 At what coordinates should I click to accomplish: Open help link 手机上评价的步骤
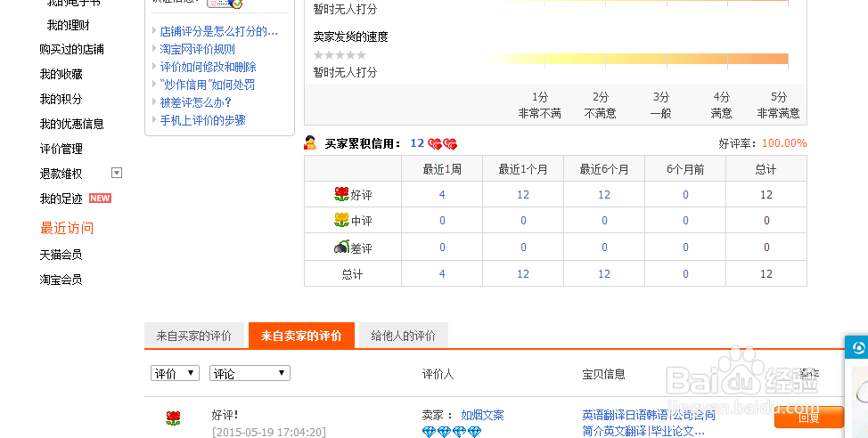[x=202, y=120]
